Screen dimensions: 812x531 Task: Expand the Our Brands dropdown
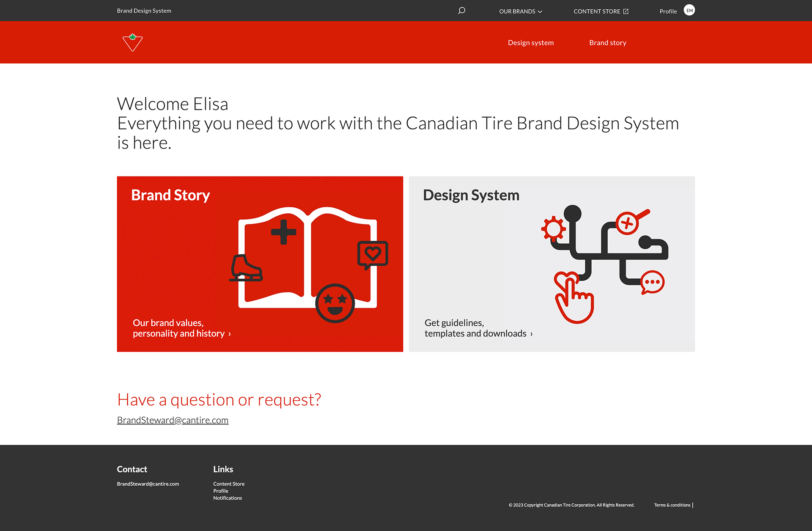tap(521, 11)
